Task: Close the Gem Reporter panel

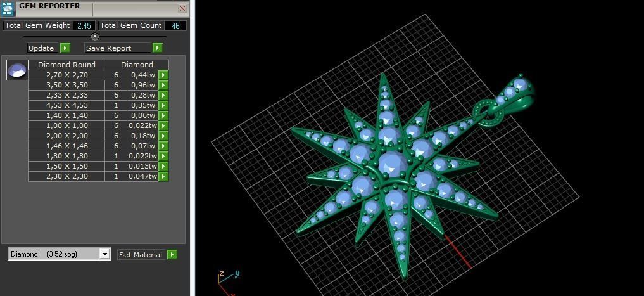Action: [183, 9]
